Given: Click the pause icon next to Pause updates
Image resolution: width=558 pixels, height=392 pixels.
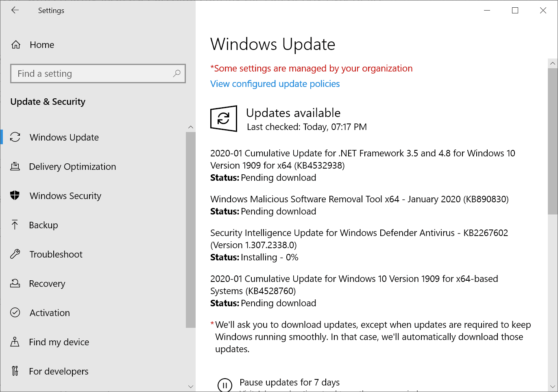Looking at the screenshot, I should tap(225, 385).
